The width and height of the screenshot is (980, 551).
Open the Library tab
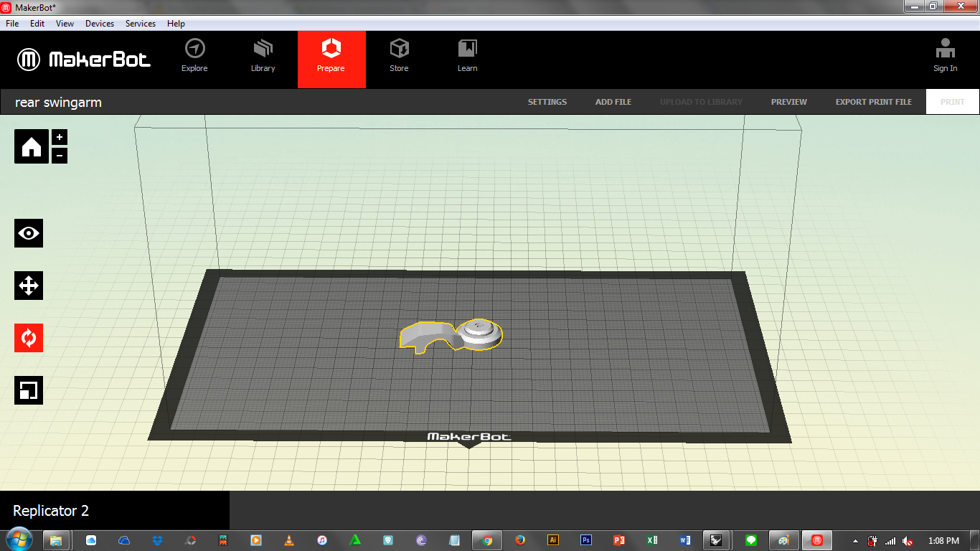click(x=263, y=56)
